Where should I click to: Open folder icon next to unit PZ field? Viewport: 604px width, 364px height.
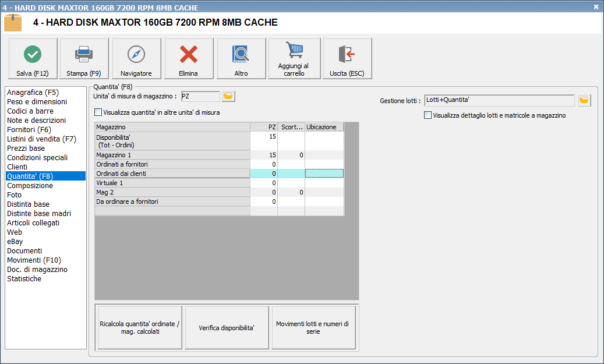coord(228,96)
